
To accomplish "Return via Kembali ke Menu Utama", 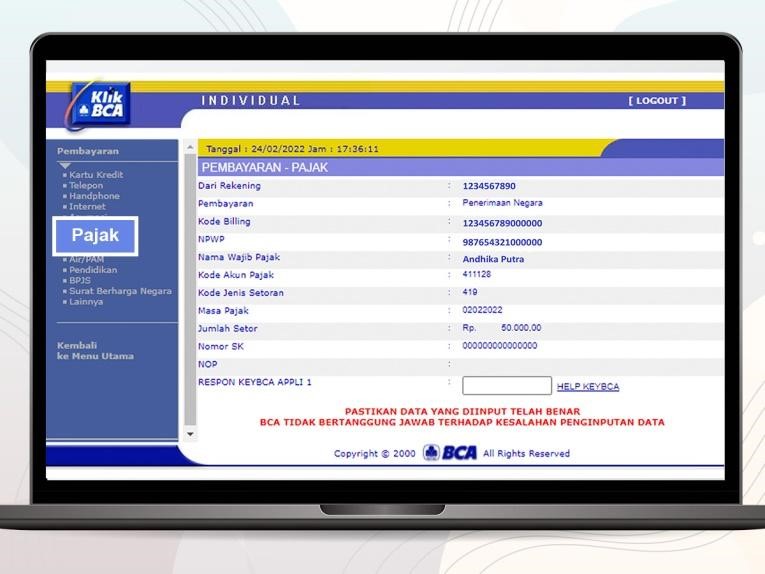I will coord(95,351).
